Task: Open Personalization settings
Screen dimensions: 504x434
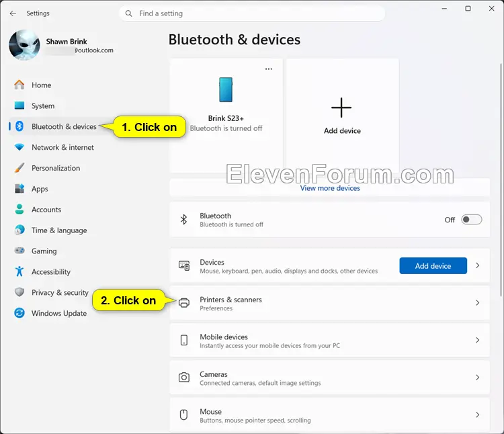Action: click(x=56, y=168)
